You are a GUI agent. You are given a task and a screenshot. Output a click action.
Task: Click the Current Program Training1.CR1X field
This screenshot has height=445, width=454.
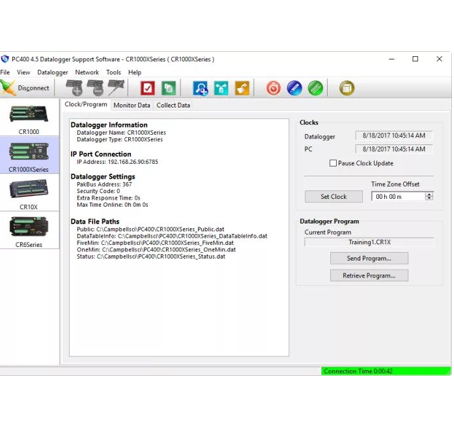(369, 242)
